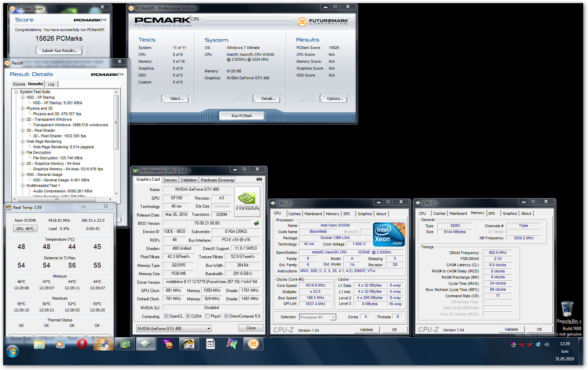Click the Futuremark logo in PCMark05
This screenshot has height=370, width=588.
coord(323,22)
